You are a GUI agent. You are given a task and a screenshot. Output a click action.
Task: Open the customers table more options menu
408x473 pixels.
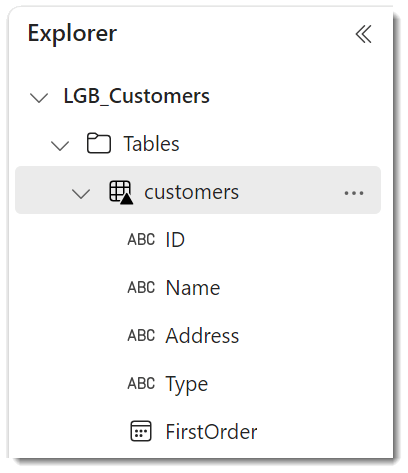tap(354, 193)
